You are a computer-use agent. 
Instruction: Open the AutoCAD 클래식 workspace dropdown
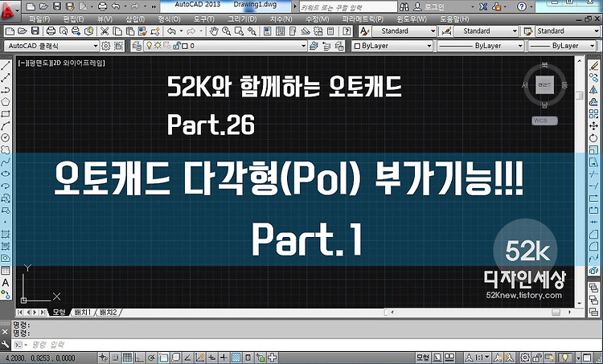coord(51,46)
